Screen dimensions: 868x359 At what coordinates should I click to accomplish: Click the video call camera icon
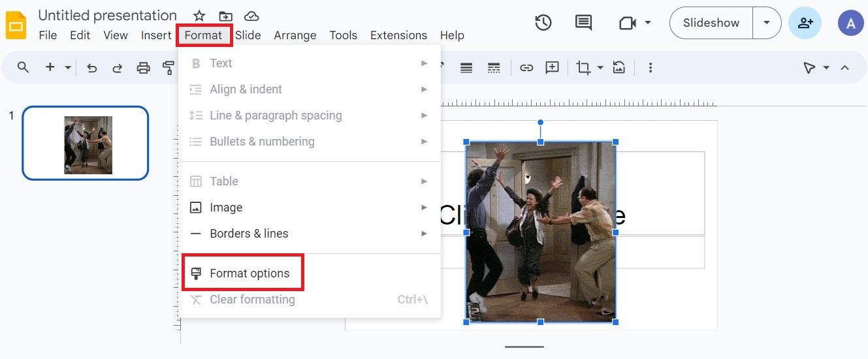coord(627,23)
